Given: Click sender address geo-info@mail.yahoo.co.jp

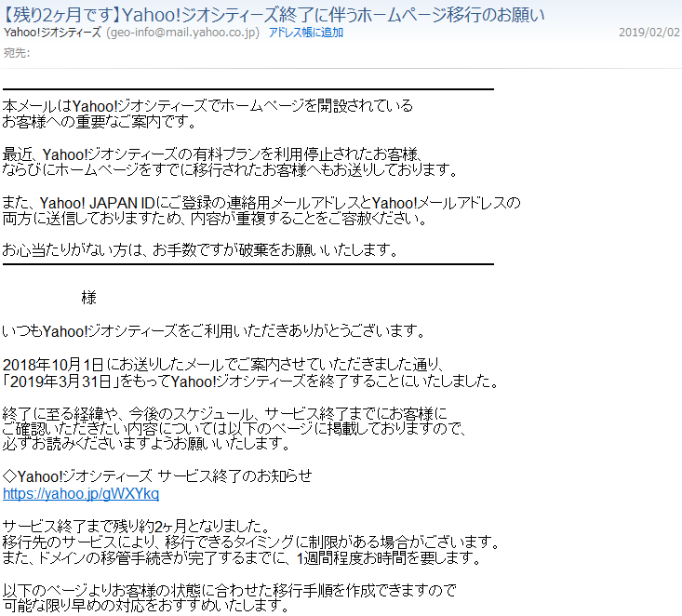Looking at the screenshot, I should 182,33.
